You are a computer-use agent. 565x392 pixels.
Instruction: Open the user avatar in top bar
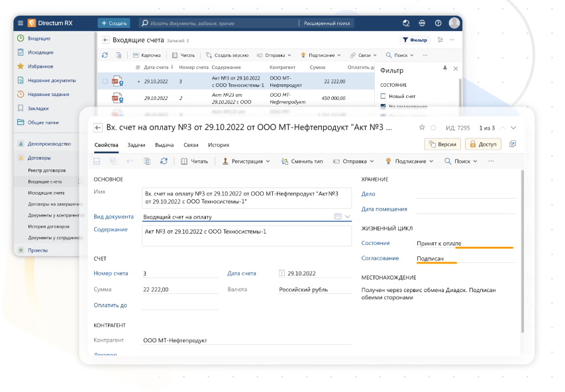tap(454, 23)
